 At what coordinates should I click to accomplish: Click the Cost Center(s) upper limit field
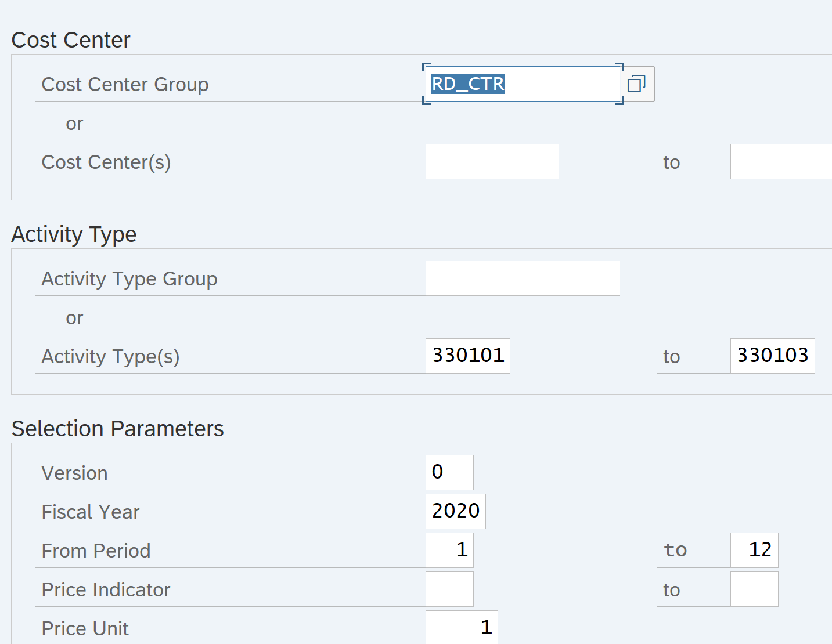[x=780, y=162]
